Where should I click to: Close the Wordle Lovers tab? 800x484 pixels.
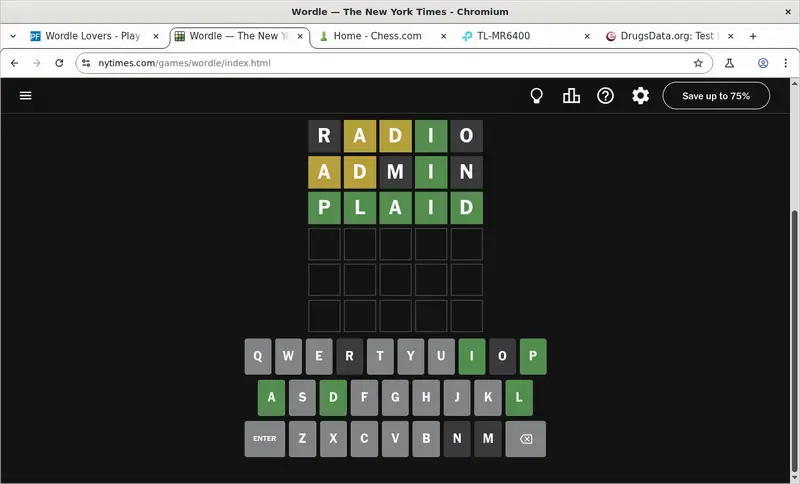[156, 36]
